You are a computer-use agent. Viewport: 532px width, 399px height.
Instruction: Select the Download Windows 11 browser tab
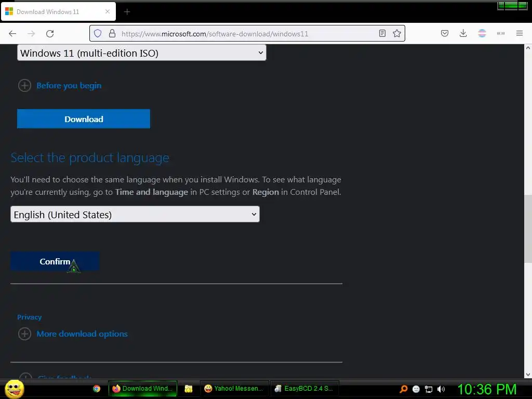58,11
